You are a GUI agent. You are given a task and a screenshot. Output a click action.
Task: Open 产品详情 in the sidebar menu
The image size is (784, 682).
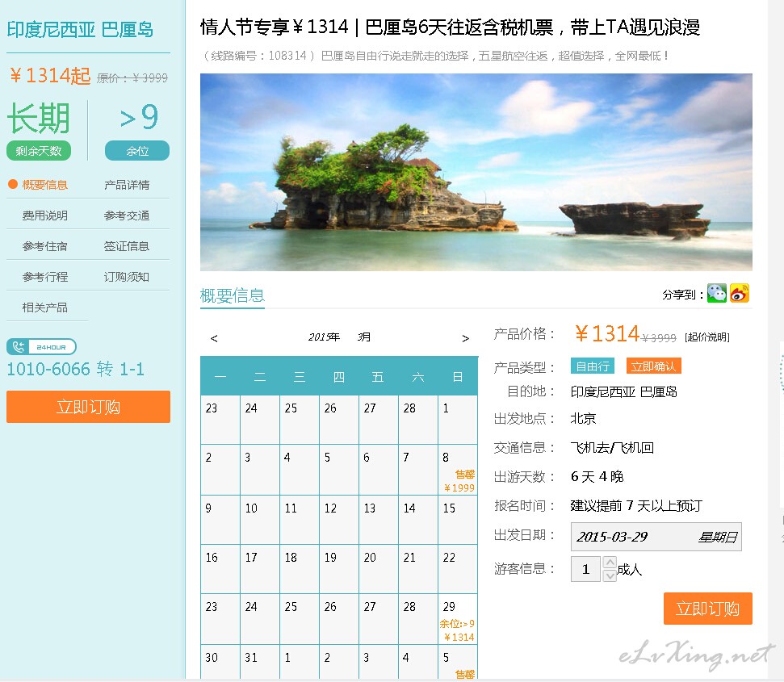pos(127,185)
